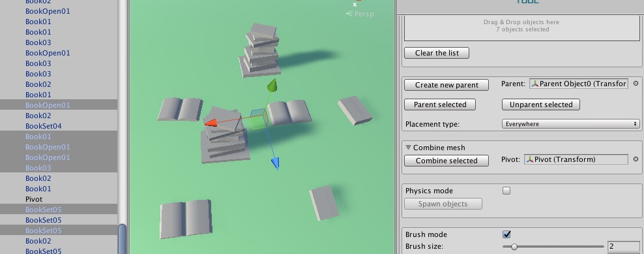The width and height of the screenshot is (644, 254).
Task: Open the Placement type dropdown
Action: coord(570,124)
